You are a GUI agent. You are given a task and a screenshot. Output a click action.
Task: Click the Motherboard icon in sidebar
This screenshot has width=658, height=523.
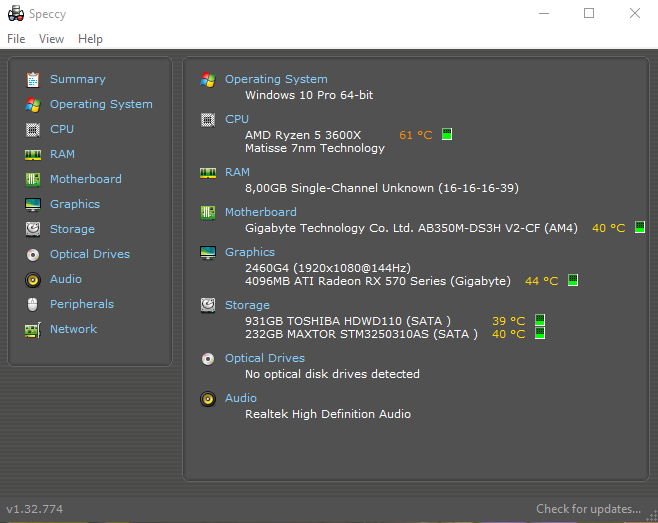click(x=33, y=180)
